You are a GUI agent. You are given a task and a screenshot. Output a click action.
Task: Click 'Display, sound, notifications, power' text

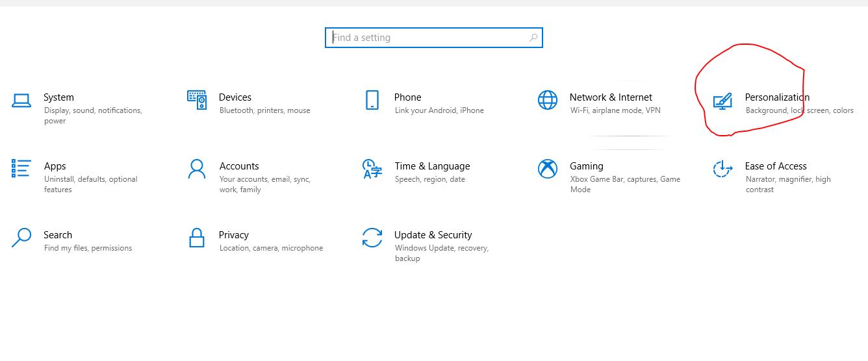(x=93, y=116)
